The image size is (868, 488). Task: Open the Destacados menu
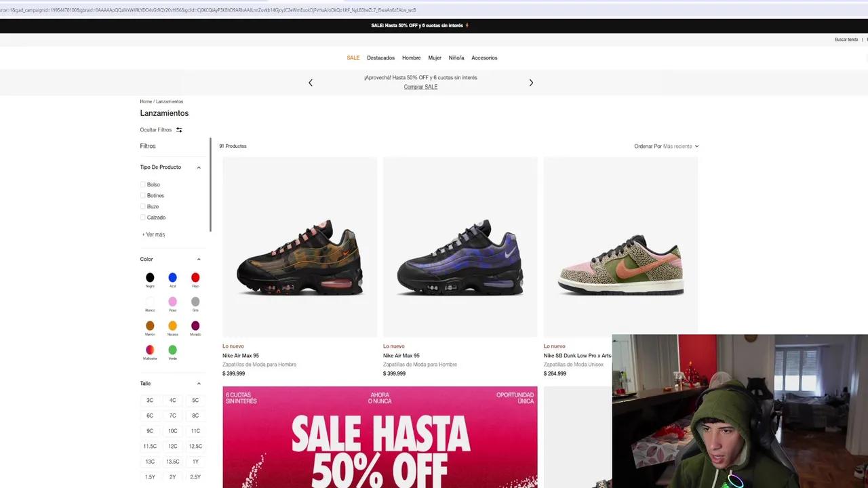(380, 58)
